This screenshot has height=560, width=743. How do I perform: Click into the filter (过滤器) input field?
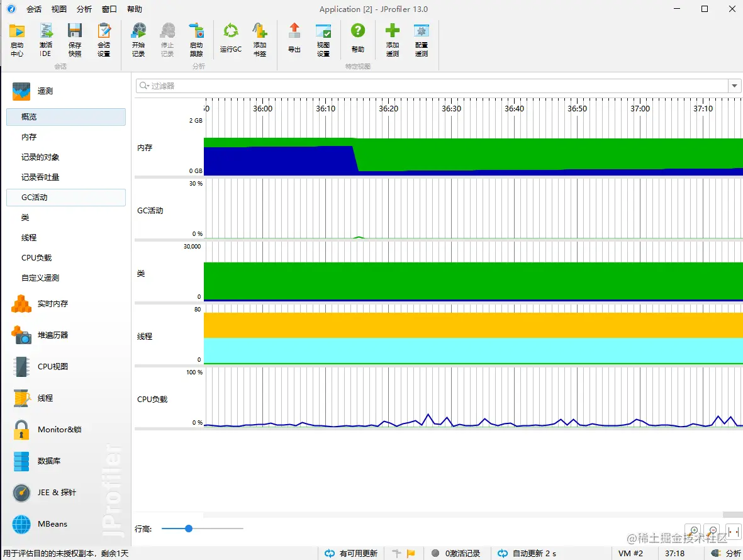[432, 86]
